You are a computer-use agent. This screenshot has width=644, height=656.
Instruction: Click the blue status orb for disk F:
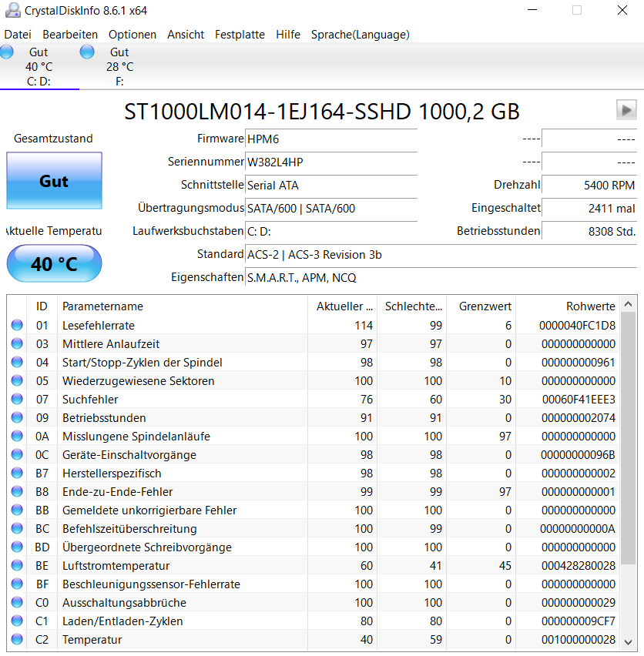point(87,52)
